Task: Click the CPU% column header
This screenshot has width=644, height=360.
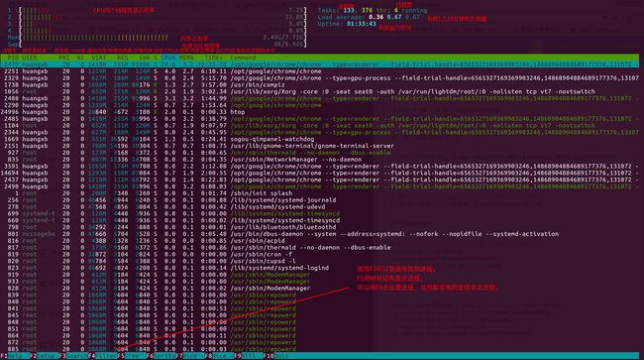Action: [168, 58]
